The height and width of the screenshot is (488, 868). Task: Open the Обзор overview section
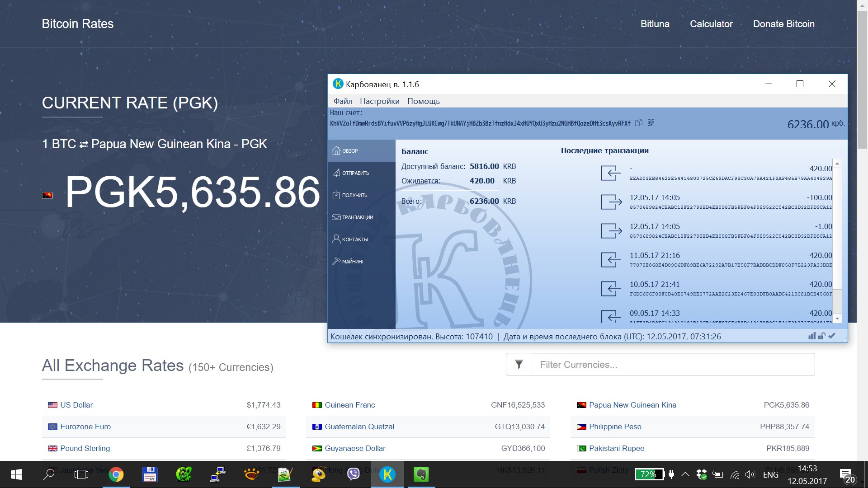click(362, 151)
